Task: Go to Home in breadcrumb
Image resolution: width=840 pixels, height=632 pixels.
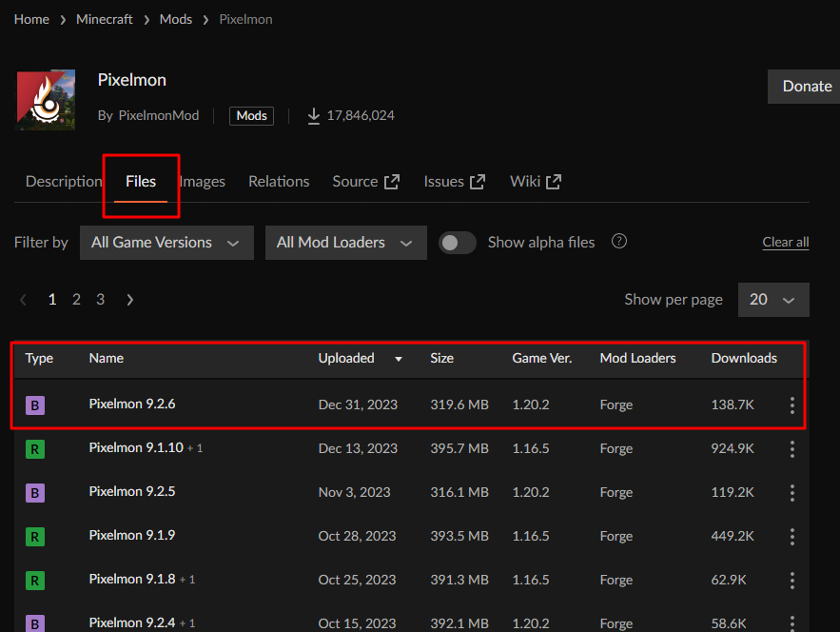Action: point(31,19)
